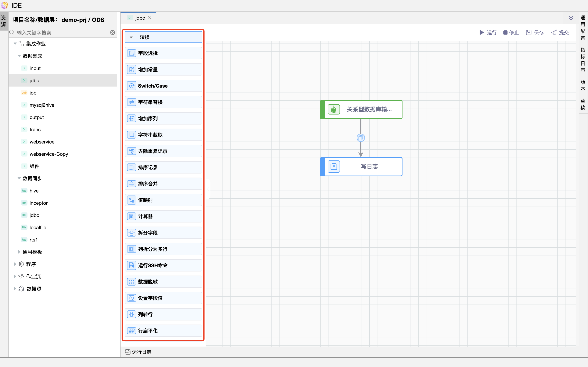This screenshot has width=588, height=367.
Task: Select the 计算器 calculator component icon
Action: [x=131, y=217]
